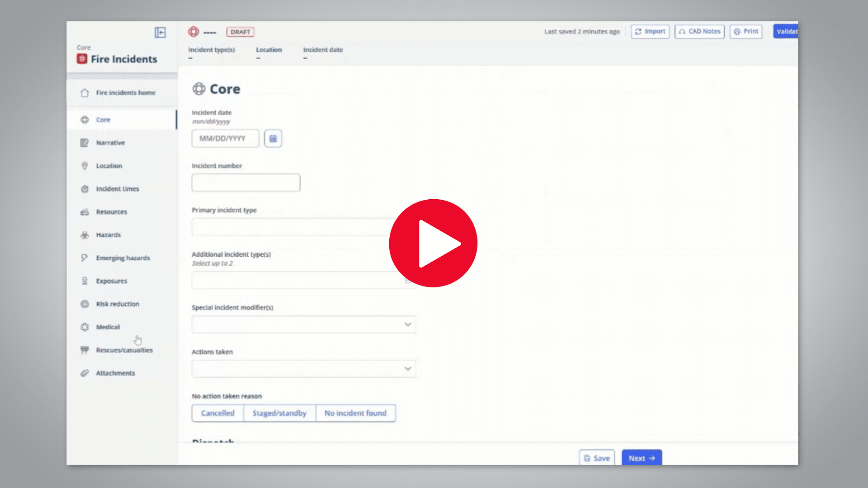Viewport: 868px width, 488px height.
Task: Expand the Actions taken dropdown
Action: (304, 369)
